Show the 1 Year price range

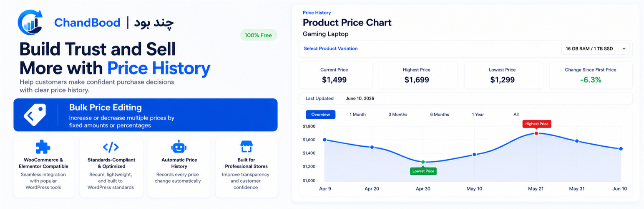click(x=478, y=115)
